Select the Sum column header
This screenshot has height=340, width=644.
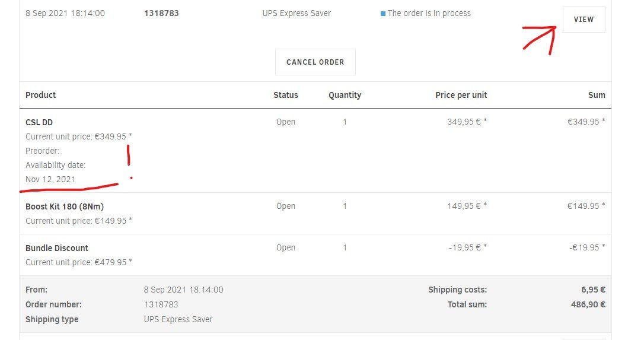(597, 95)
